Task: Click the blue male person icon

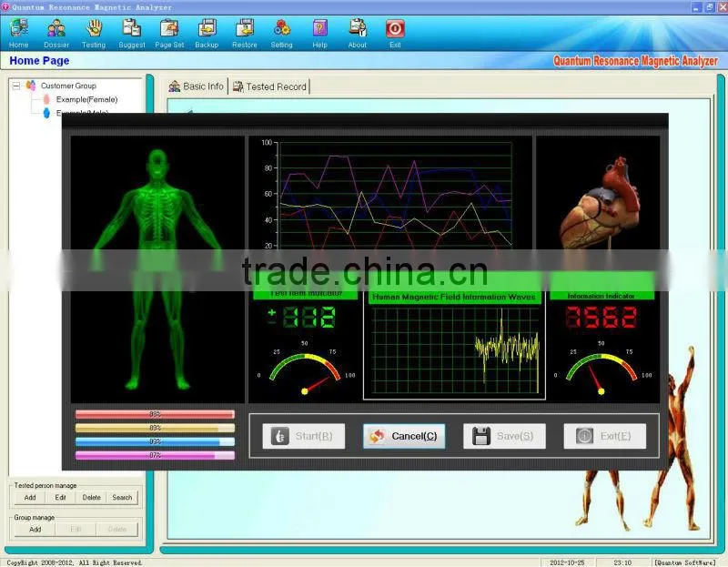Action: point(46,112)
